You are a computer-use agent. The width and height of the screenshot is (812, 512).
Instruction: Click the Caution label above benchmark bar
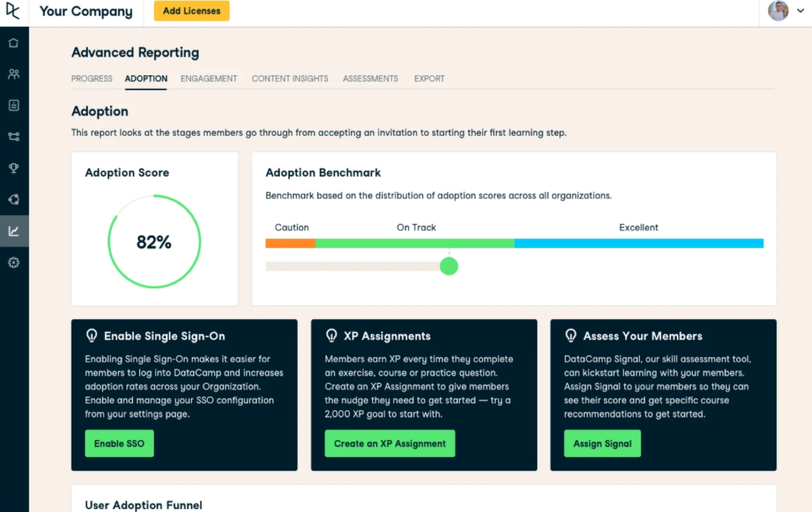click(x=292, y=228)
